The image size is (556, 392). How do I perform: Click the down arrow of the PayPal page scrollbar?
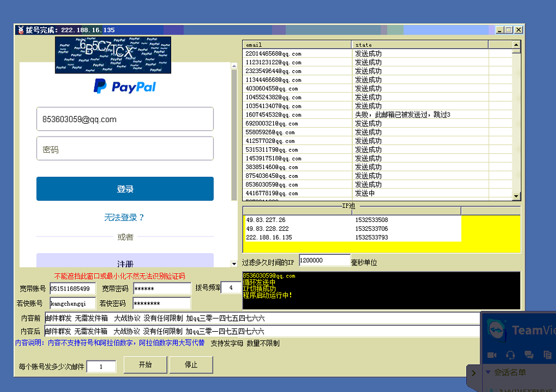pyautogui.click(x=234, y=264)
